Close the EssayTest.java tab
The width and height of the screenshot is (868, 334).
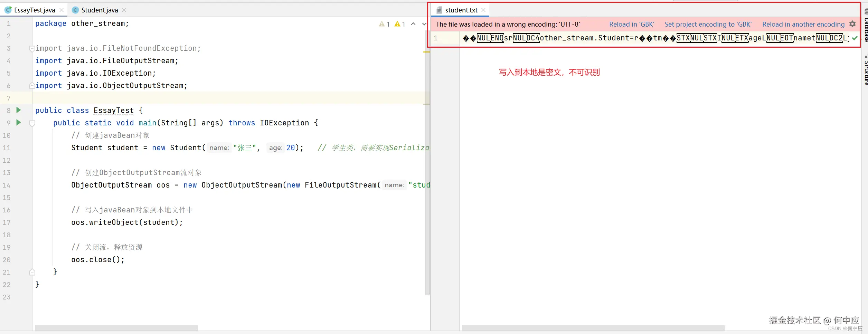point(62,10)
